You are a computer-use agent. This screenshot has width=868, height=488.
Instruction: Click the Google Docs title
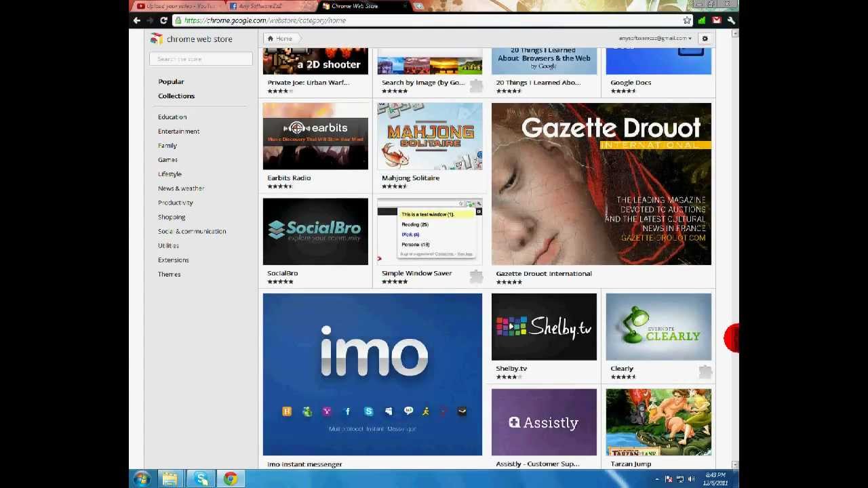[x=631, y=83]
